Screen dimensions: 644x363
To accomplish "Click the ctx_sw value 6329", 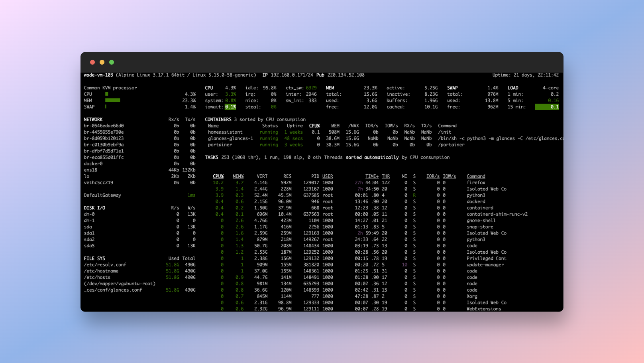I will point(311,88).
